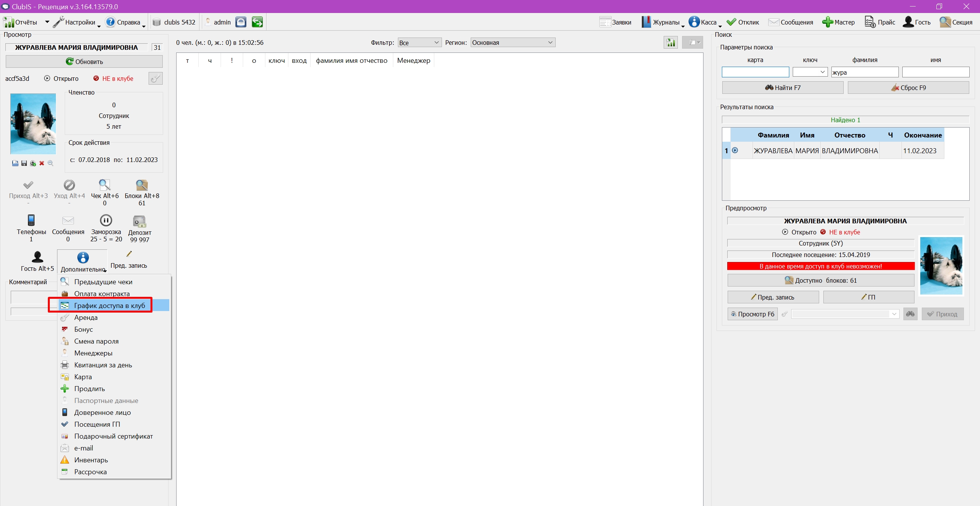Select the ЖУРАВЛЕВА search result row
The image size is (980, 506).
tap(833, 151)
